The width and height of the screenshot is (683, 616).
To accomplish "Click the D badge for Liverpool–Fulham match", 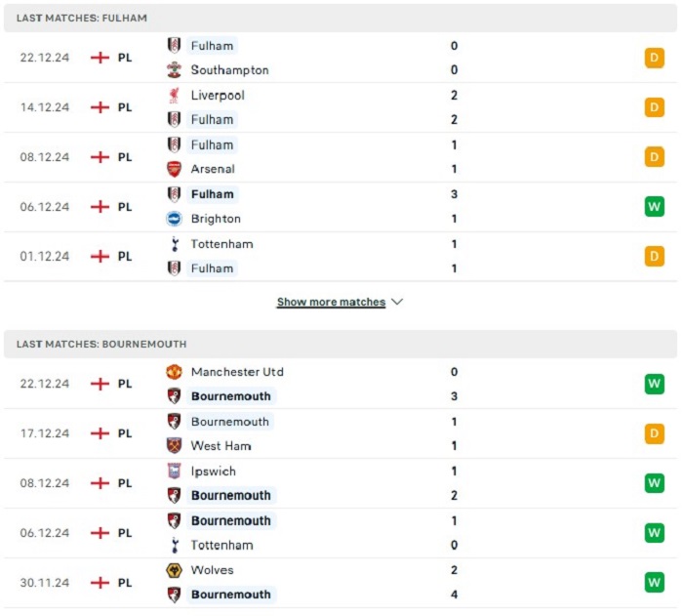I will point(655,107).
